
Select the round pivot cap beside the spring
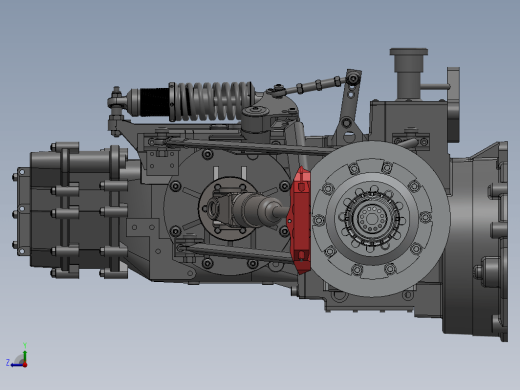coord(256,112)
